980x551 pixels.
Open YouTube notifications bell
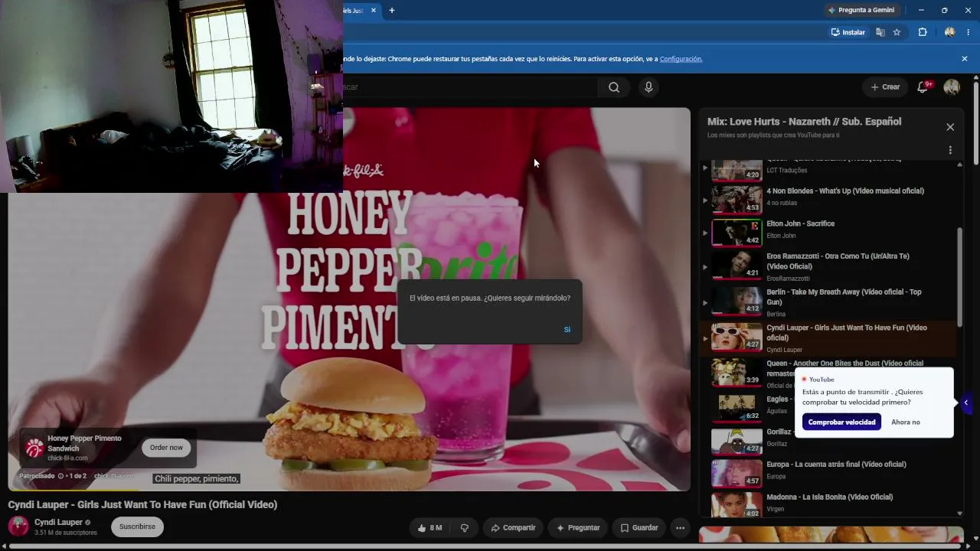click(923, 87)
